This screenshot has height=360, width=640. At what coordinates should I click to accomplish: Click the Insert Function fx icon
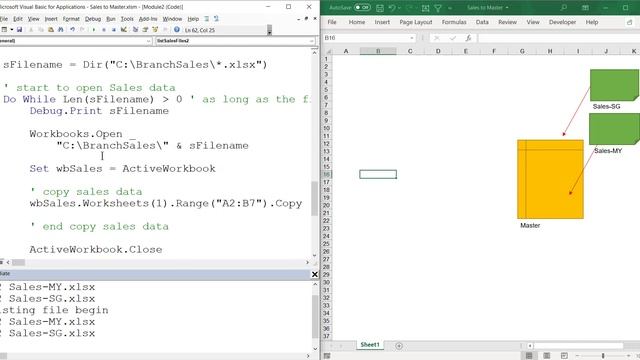pyautogui.click(x=468, y=38)
